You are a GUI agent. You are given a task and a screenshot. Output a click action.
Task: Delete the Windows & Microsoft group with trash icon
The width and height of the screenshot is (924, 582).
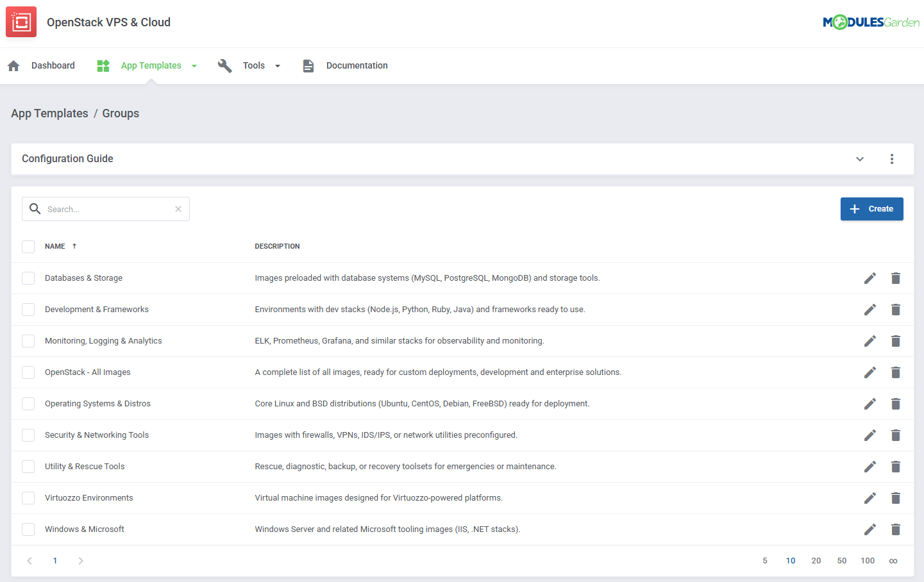pyautogui.click(x=896, y=529)
